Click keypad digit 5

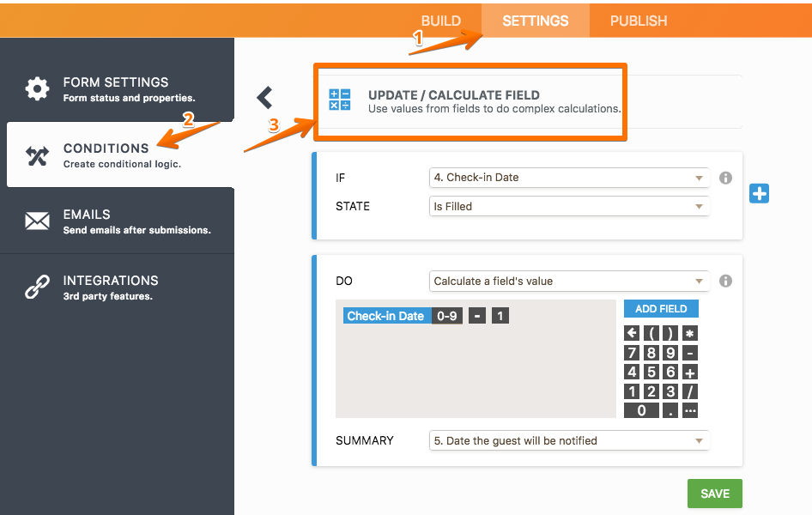point(651,373)
